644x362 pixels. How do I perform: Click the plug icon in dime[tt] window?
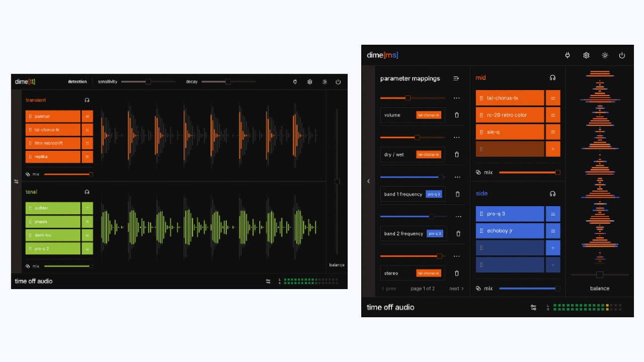pos(295,82)
